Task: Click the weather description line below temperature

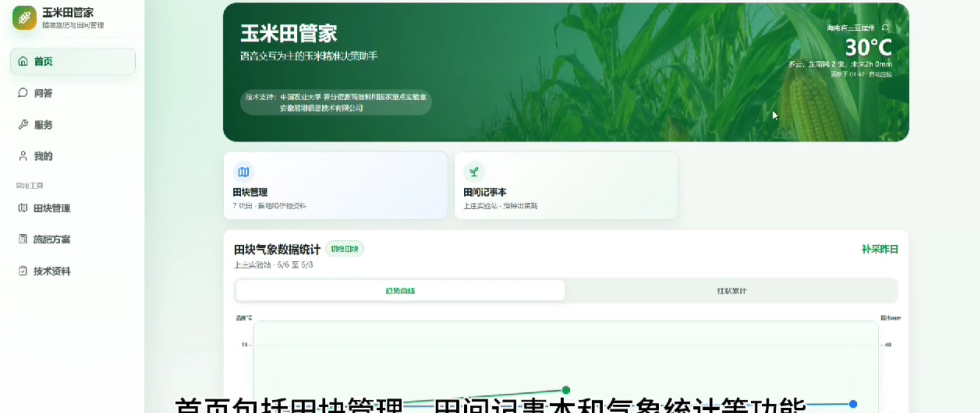Action: pos(840,64)
